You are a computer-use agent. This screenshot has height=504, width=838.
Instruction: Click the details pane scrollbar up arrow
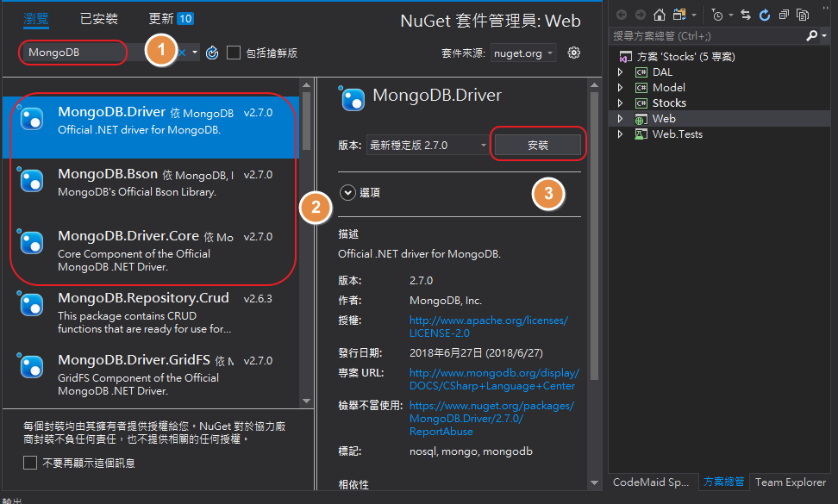[594, 85]
